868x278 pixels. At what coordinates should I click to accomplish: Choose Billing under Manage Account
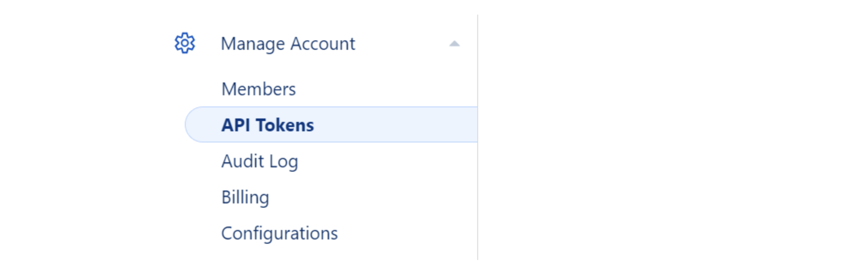(x=245, y=197)
